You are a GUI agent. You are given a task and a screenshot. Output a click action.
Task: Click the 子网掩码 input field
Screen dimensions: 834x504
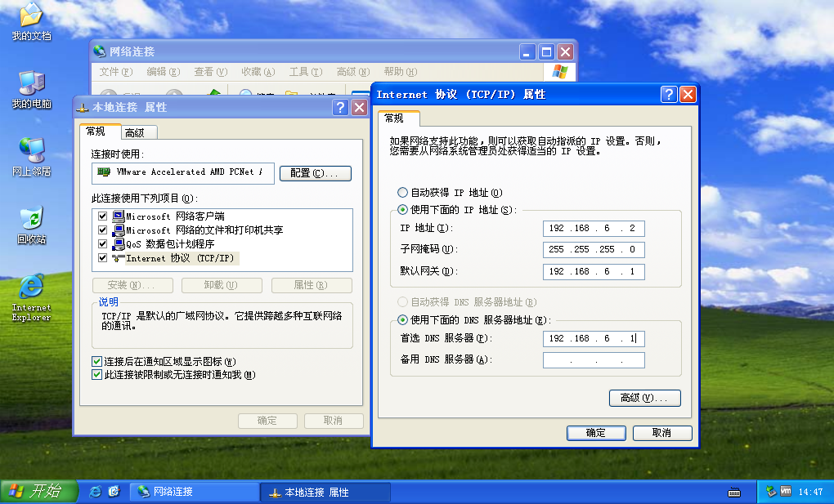(x=594, y=249)
